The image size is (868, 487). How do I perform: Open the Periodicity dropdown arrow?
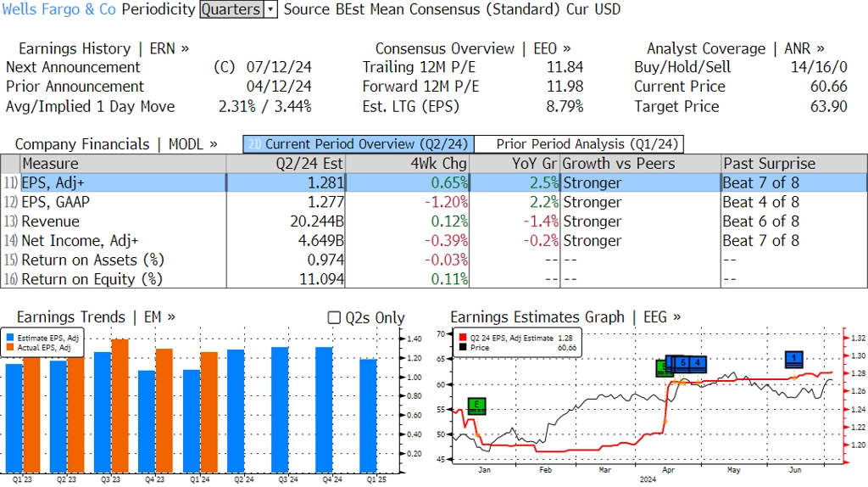point(270,9)
